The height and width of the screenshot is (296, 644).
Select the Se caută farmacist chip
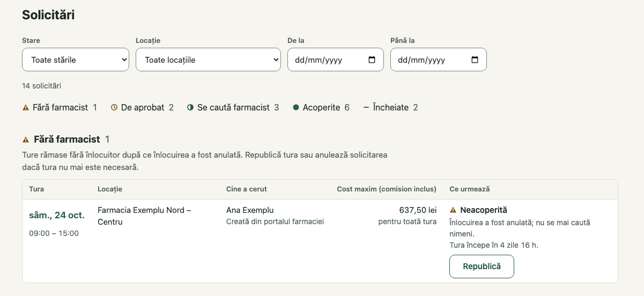(233, 107)
